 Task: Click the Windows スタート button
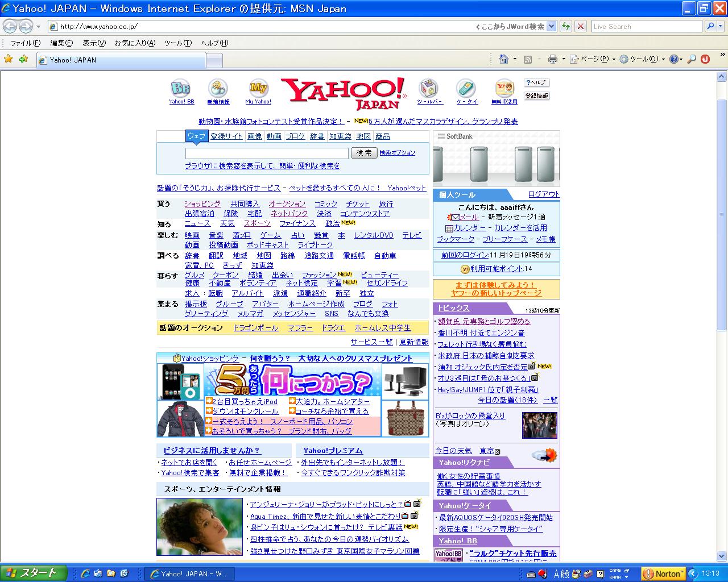coord(34,573)
